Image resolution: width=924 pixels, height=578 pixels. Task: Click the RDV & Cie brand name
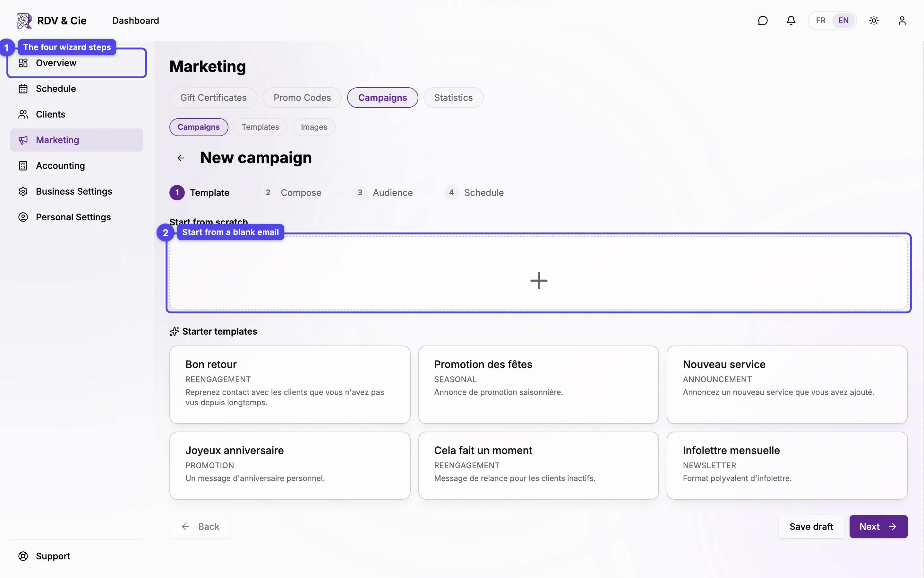tap(62, 21)
